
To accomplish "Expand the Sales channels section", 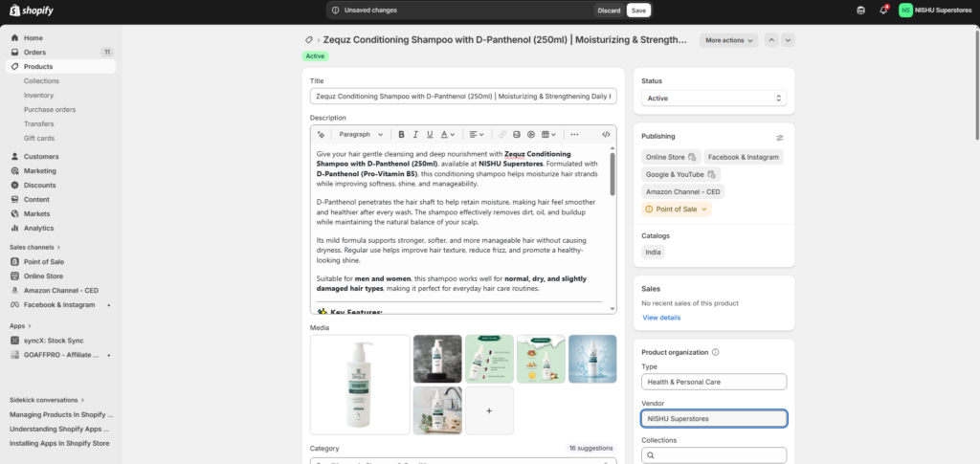I will click(35, 247).
